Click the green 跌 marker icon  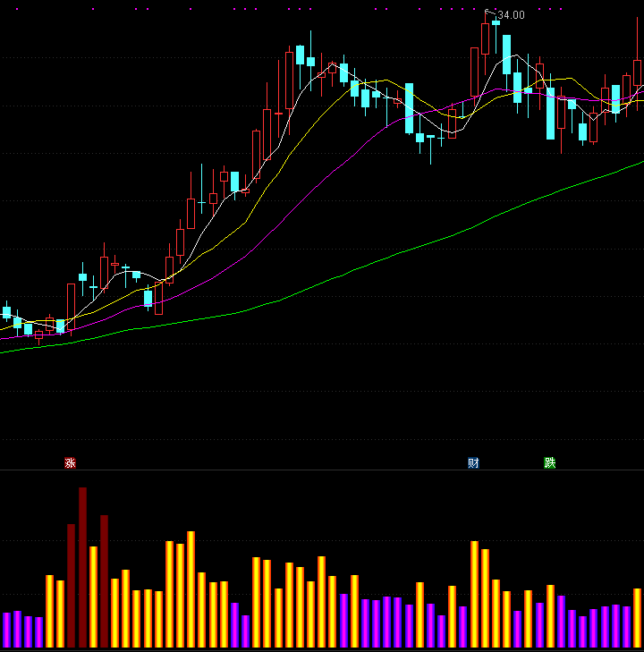(549, 462)
